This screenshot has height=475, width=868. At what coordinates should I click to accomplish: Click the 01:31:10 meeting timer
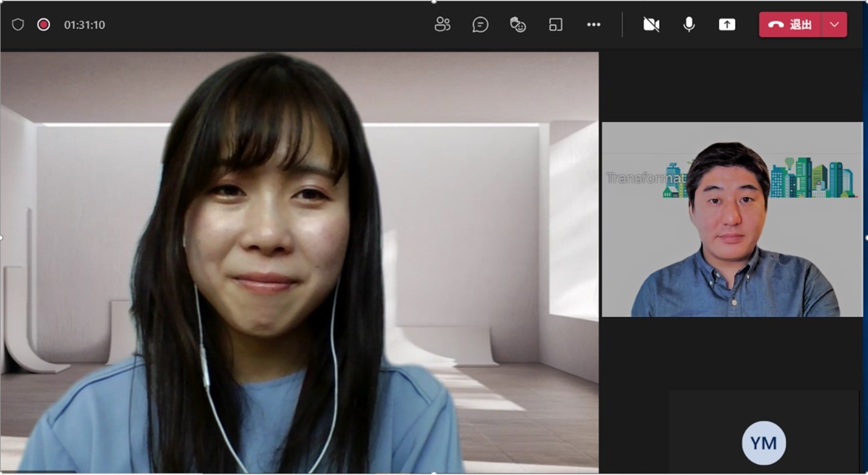[x=84, y=25]
